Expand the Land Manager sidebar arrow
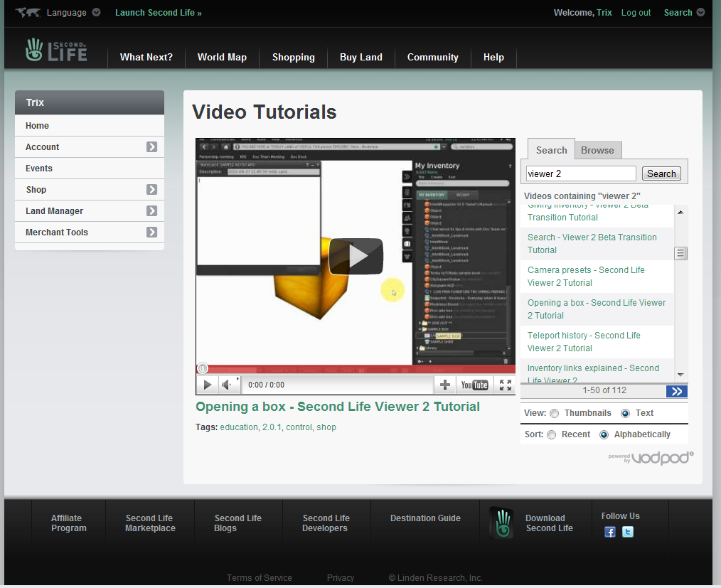Viewport: 721px width, 588px height. coord(151,210)
